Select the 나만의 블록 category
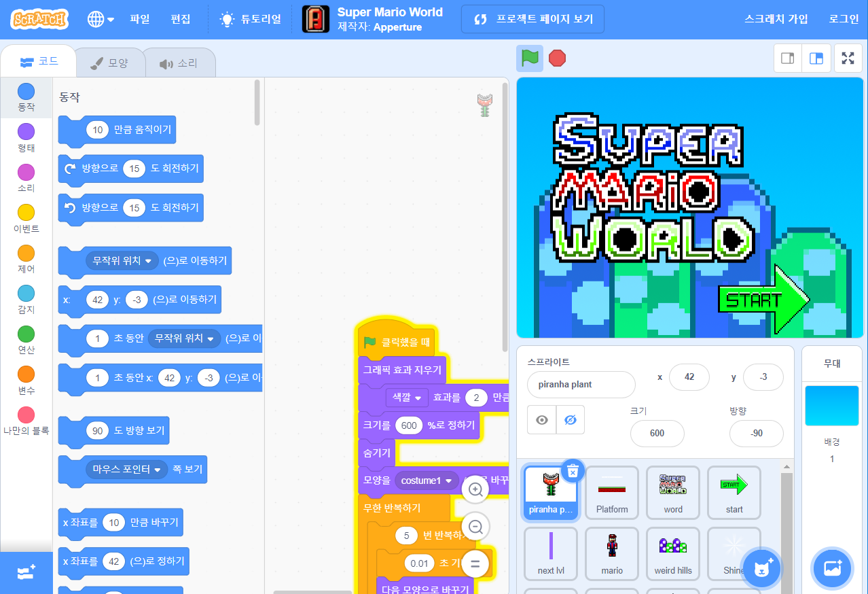The image size is (868, 594). pos(26,421)
